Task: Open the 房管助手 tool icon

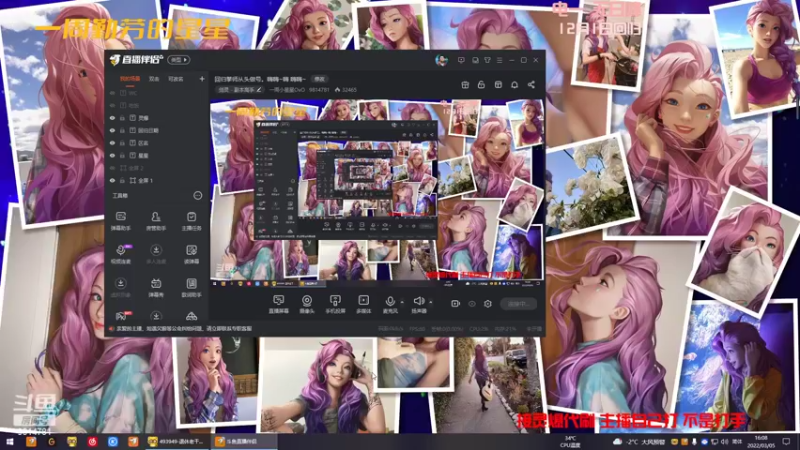Action: pyautogui.click(x=156, y=221)
